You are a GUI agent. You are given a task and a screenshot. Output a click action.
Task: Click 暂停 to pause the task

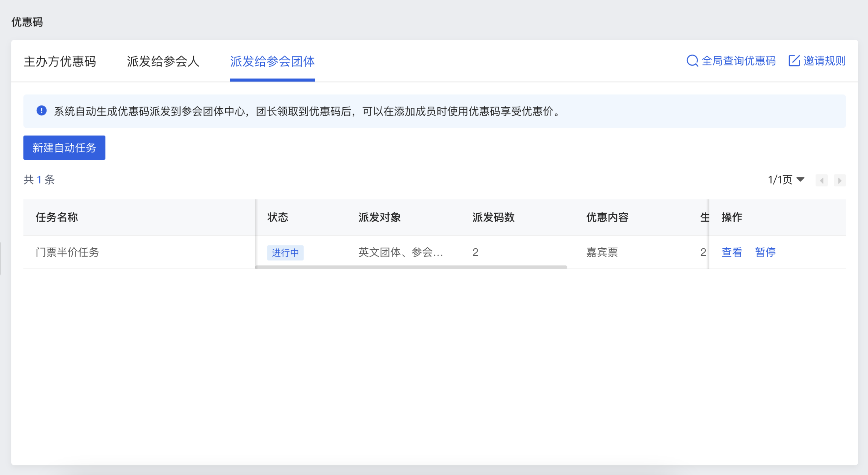[x=765, y=252]
